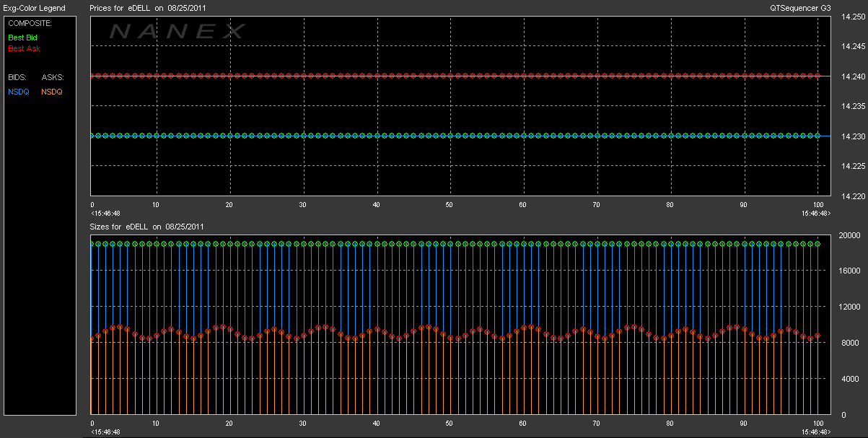Image resolution: width=868 pixels, height=438 pixels.
Task: Click tick 90 on the sizes chart x-axis
Action: tap(743, 424)
